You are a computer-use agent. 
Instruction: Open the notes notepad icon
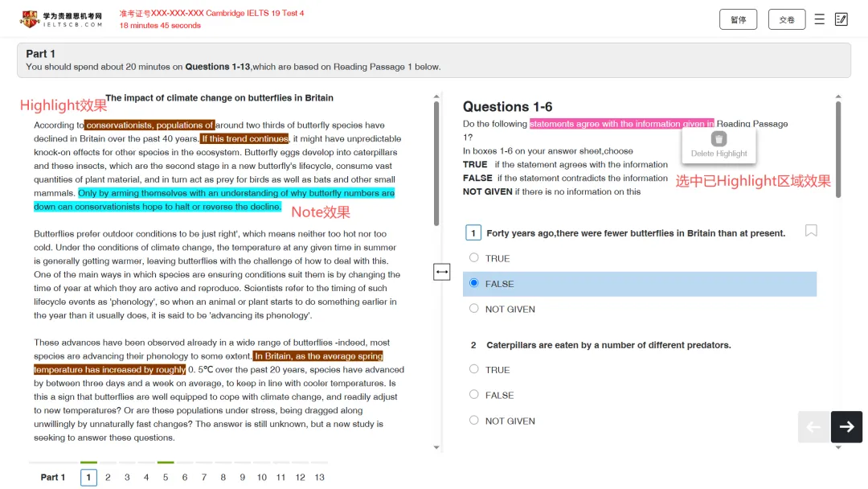pyautogui.click(x=841, y=19)
